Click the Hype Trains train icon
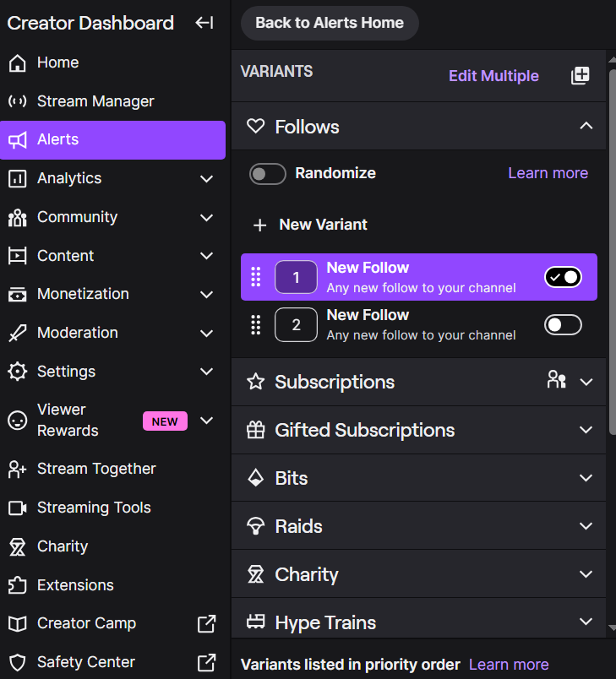This screenshot has height=679, width=616. (x=255, y=622)
